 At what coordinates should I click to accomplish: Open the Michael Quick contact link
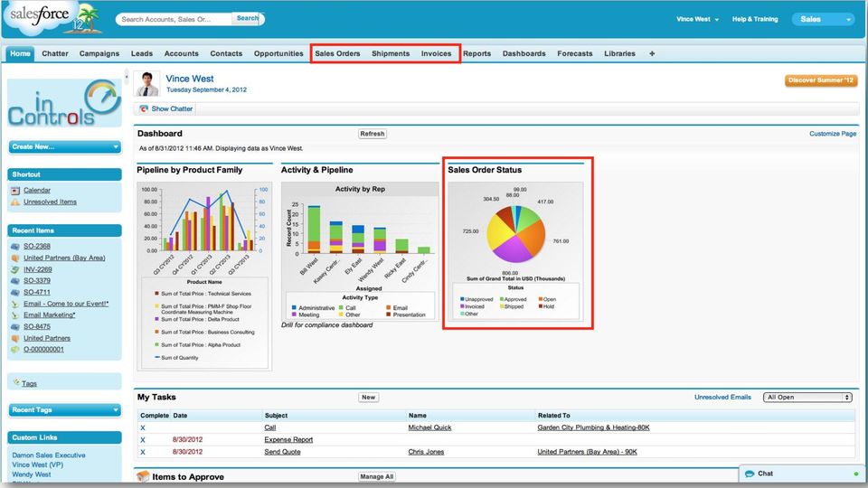point(429,427)
